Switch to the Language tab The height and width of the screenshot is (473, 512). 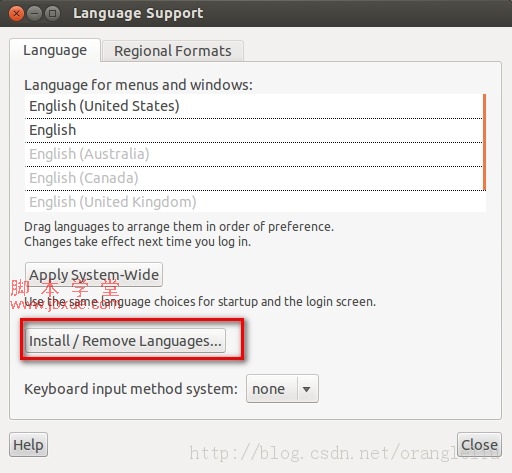55,51
